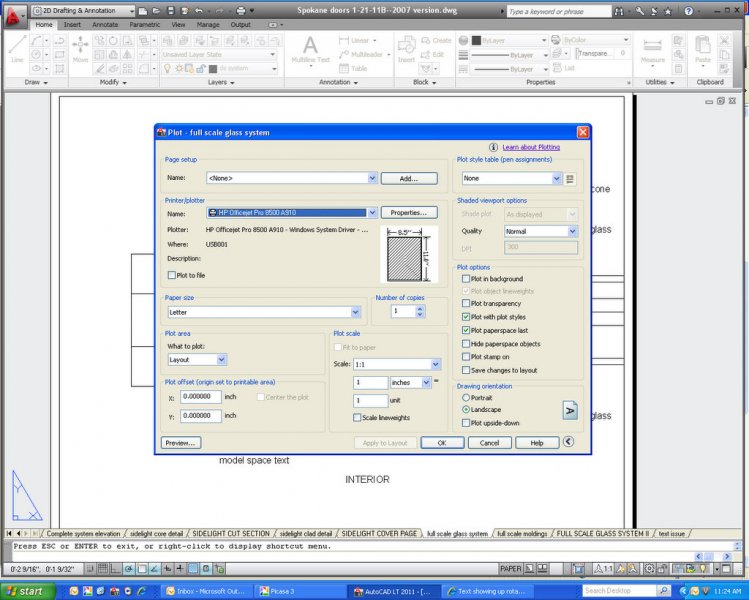Click the layer on/off lightbulb icon
Screen dimensions: 749x600
click(x=167, y=68)
